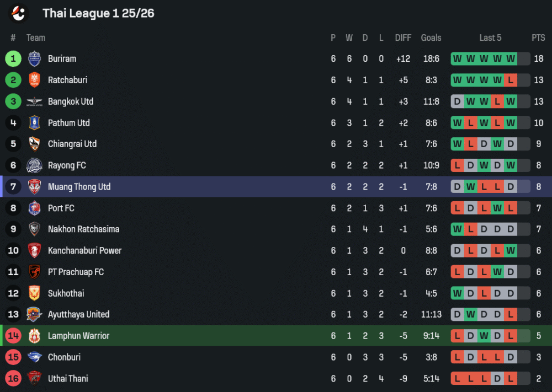Click the red rank 16 position badge
Image resolution: width=552 pixels, height=392 pixels.
13,379
